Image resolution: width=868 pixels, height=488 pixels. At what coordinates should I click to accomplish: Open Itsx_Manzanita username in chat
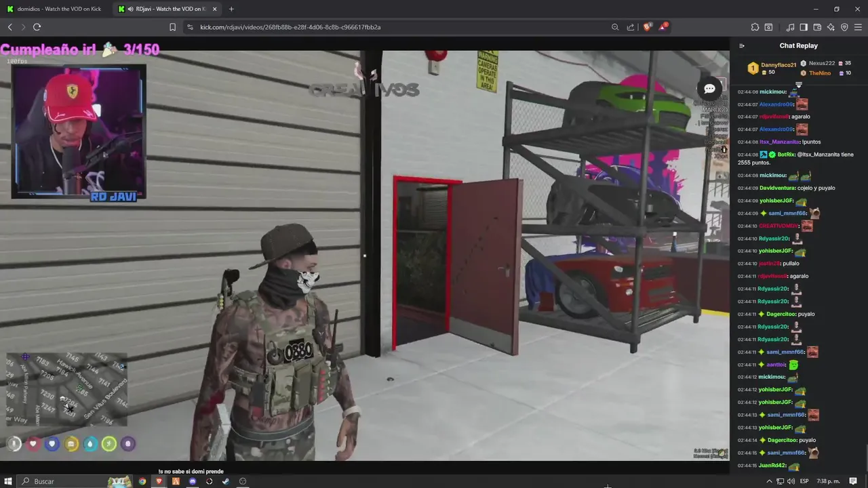(x=779, y=142)
